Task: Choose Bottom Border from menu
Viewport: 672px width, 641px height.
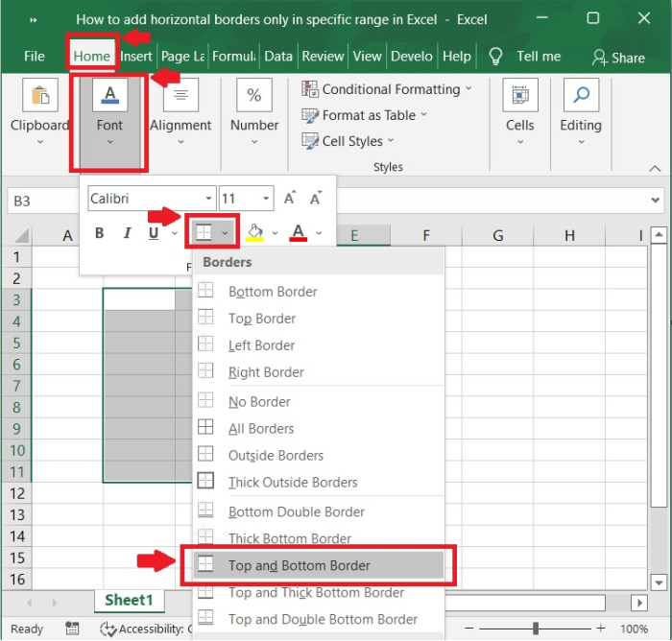Action: coord(319,292)
